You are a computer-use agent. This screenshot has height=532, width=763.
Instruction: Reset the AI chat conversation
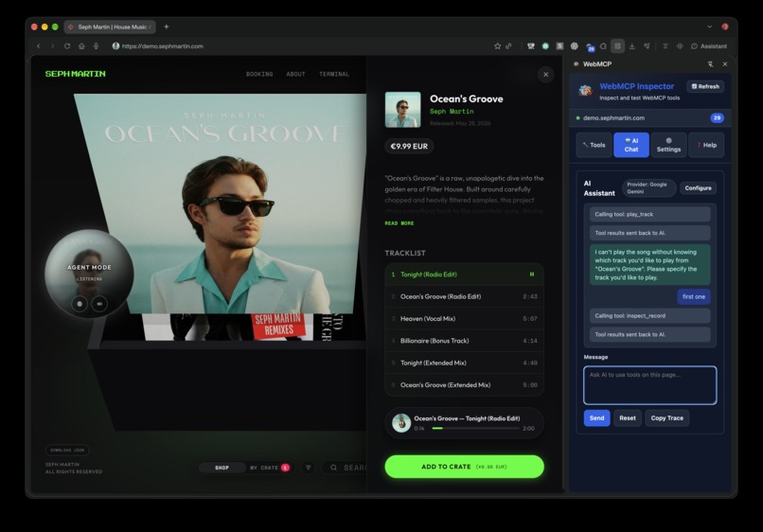coord(628,418)
